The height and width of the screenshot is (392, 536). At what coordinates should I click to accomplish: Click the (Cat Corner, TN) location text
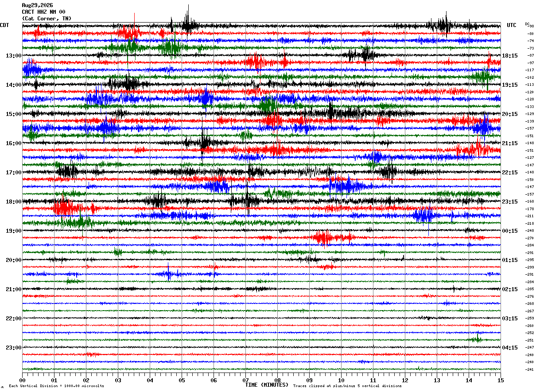47,19
